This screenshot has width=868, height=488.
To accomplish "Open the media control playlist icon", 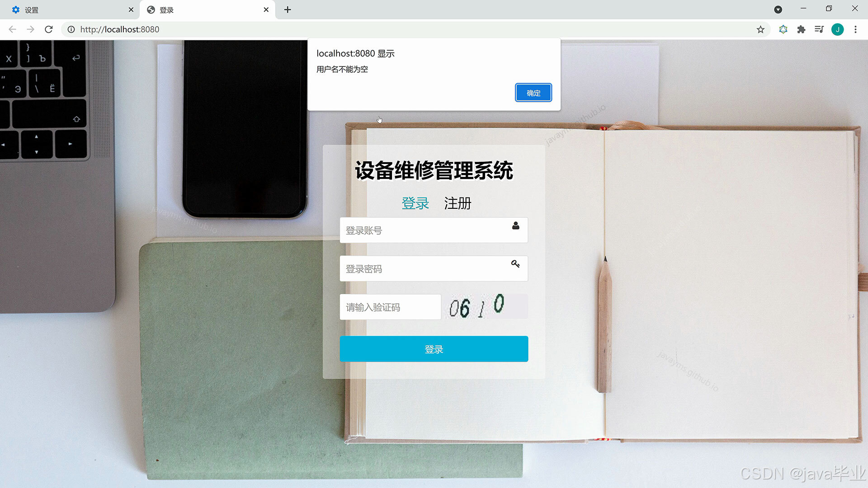I will coord(819,29).
